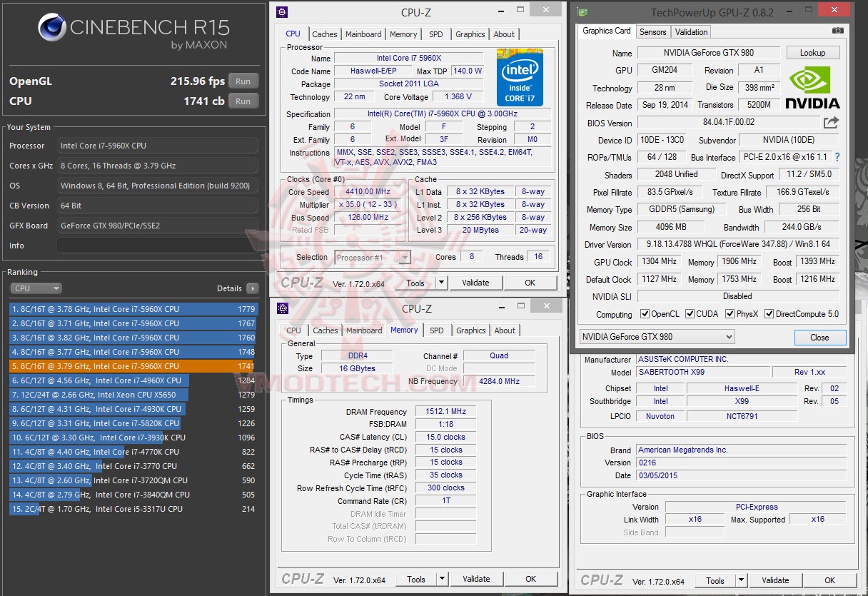Switch to the Caches tab in the CPU-Z CPU window
The width and height of the screenshot is (868, 596).
[x=325, y=34]
